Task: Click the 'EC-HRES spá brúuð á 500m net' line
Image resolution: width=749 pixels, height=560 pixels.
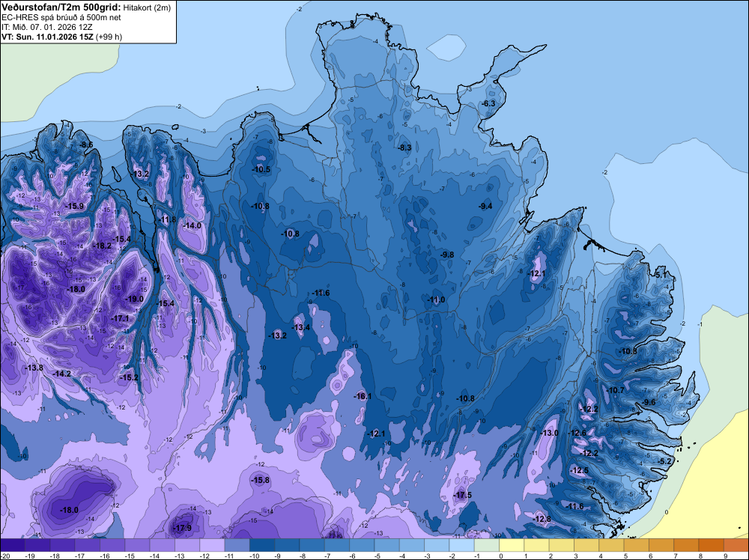Action: (61, 17)
